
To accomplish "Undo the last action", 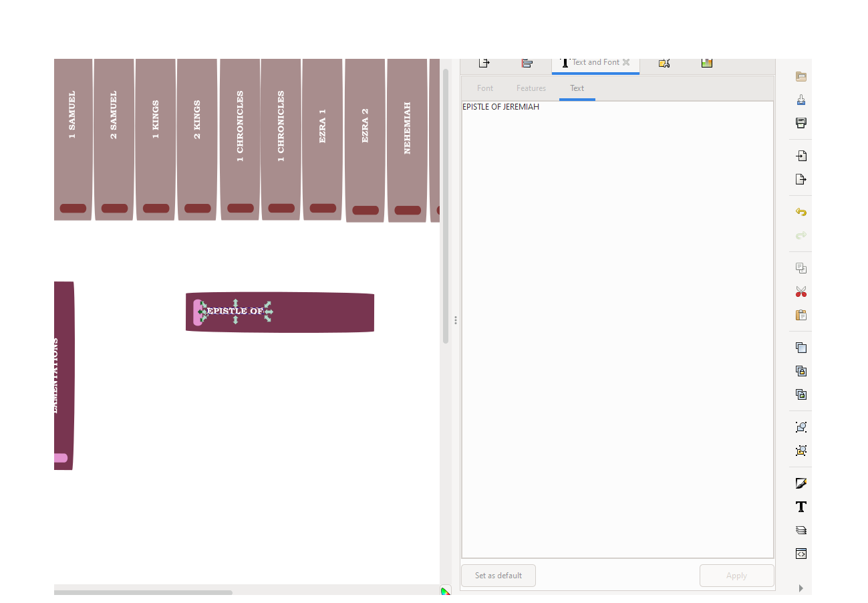I will pyautogui.click(x=801, y=212).
